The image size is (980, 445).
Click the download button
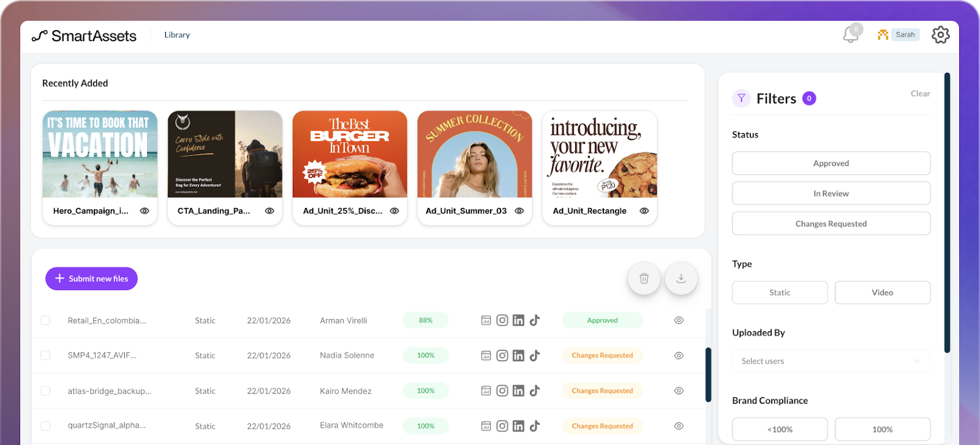click(681, 279)
